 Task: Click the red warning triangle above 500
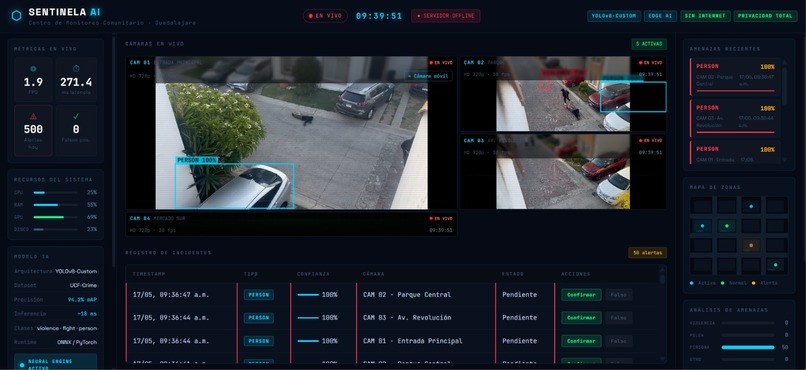point(33,116)
